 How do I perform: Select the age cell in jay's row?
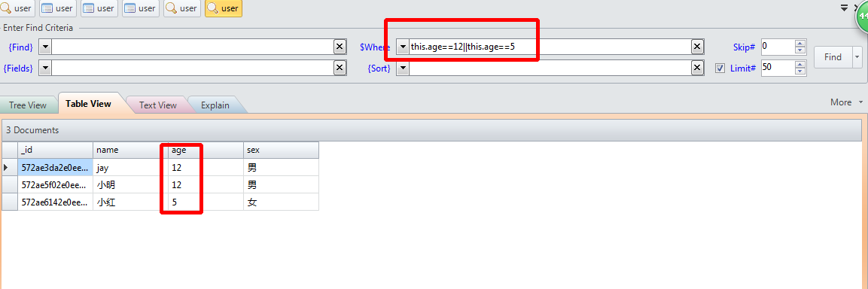click(x=206, y=167)
